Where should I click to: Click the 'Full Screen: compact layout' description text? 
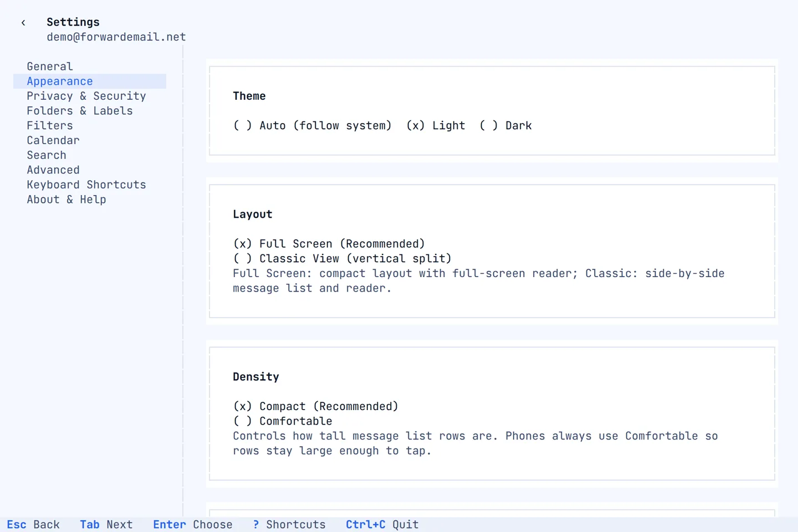[479, 281]
